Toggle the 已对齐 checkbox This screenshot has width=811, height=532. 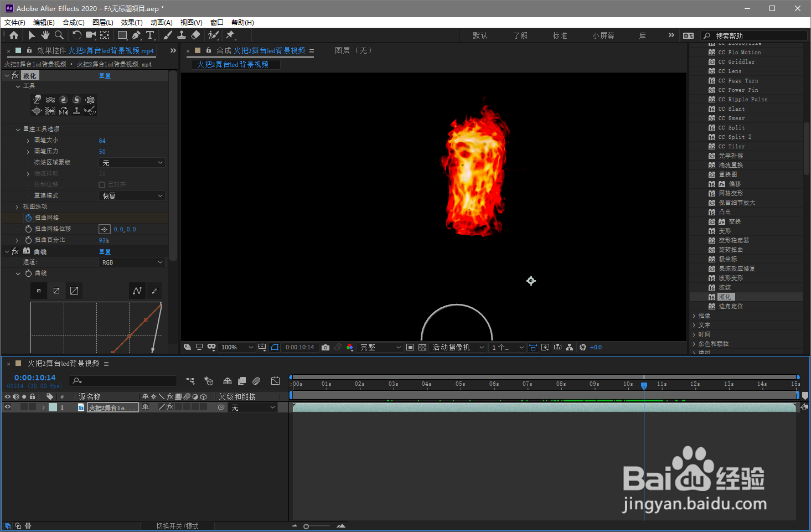102,184
